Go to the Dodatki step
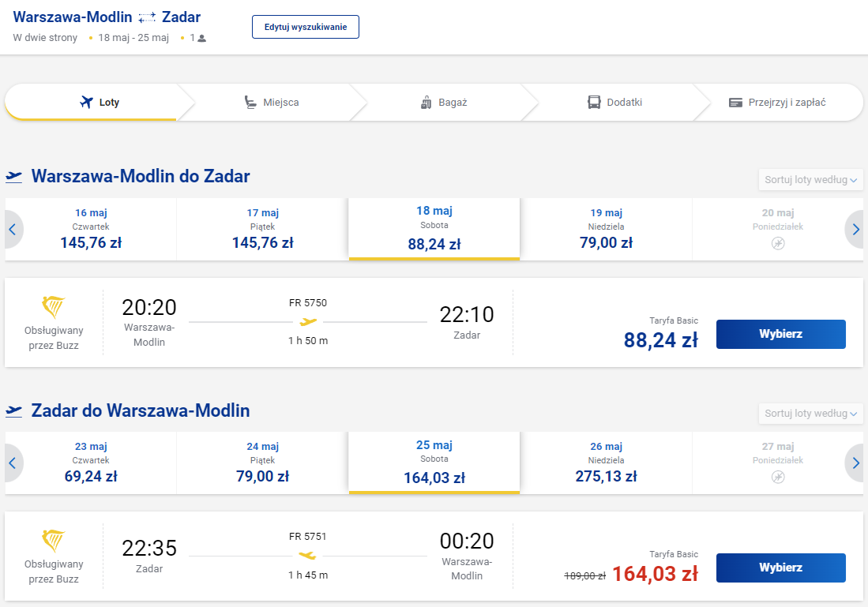 (614, 103)
